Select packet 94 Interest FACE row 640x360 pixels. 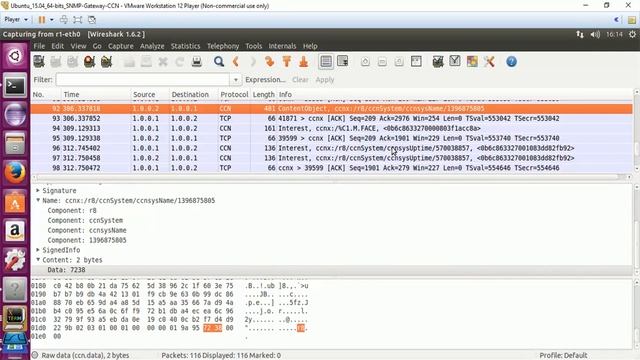point(331,128)
